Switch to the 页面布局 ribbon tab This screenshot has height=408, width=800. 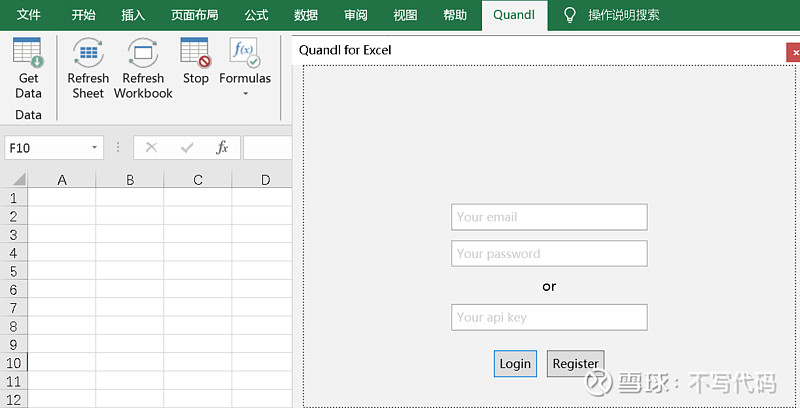click(x=194, y=15)
